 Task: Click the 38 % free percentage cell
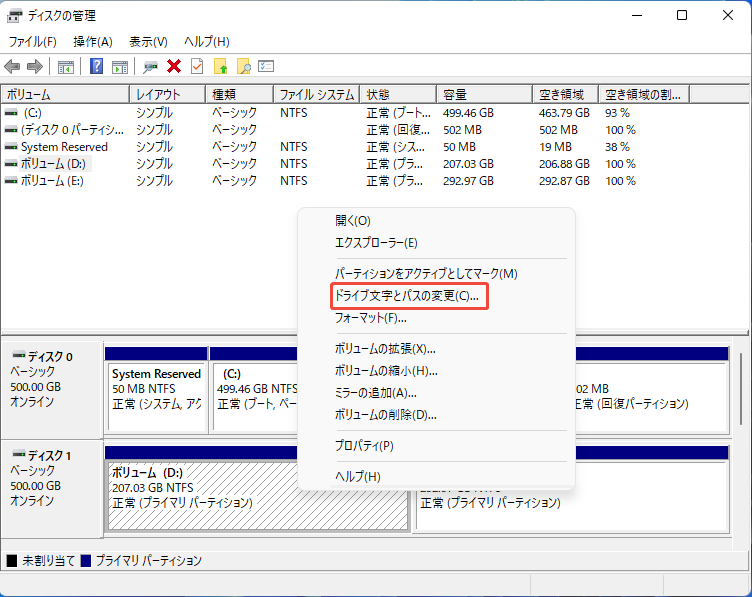click(617, 147)
